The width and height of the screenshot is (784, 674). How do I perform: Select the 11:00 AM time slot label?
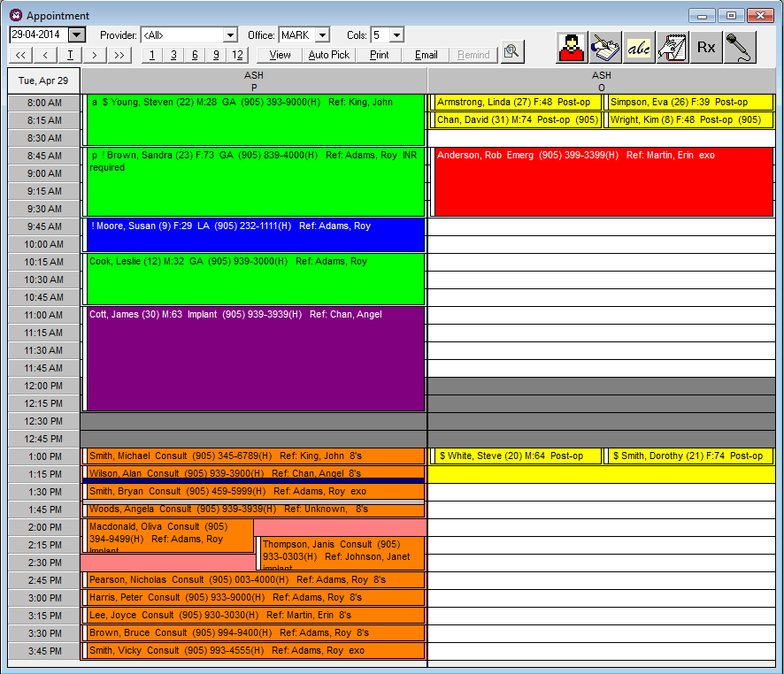44,315
